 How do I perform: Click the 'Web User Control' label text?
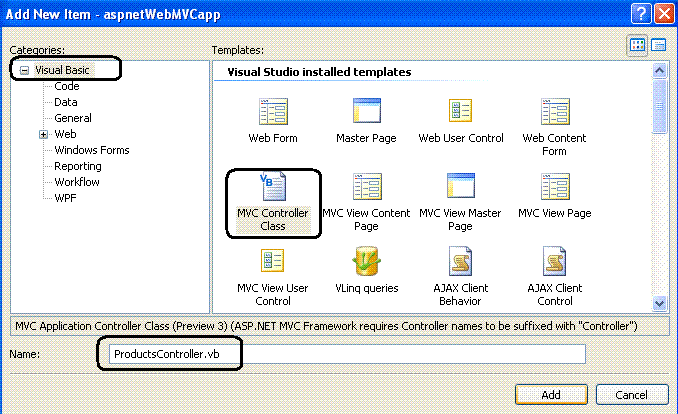pos(461,138)
